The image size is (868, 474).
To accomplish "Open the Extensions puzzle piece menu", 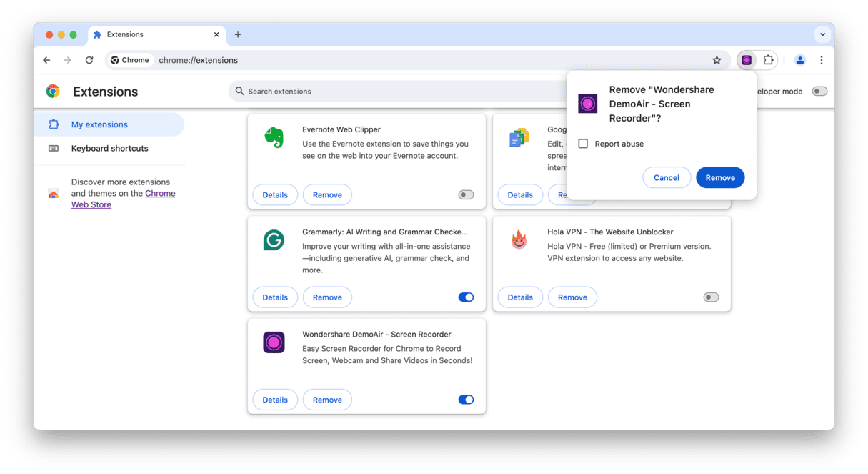I will 768,60.
